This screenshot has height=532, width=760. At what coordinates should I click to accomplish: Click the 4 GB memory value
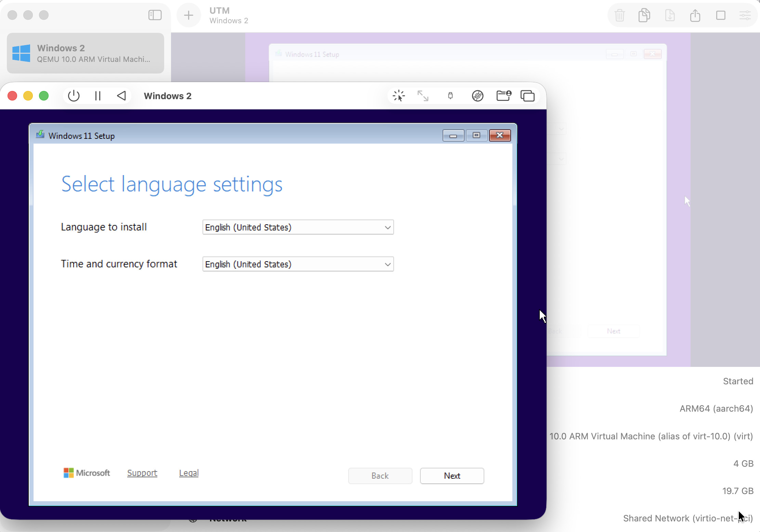coord(743,464)
